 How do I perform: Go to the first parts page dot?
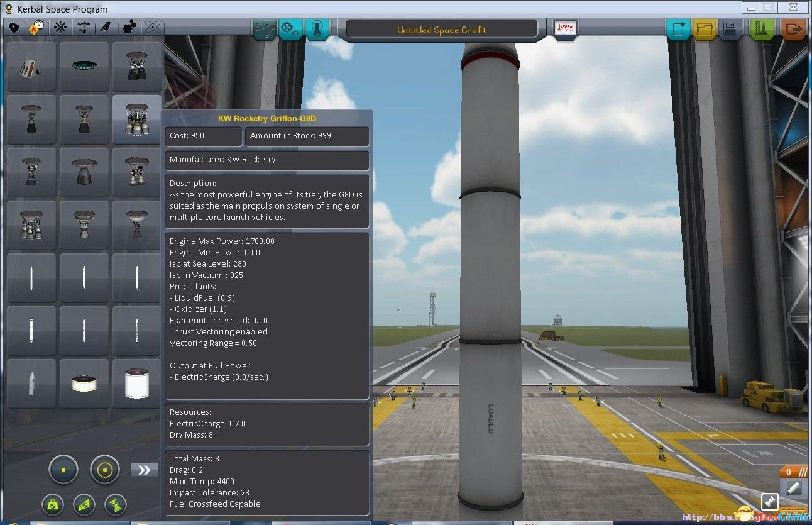pos(63,470)
